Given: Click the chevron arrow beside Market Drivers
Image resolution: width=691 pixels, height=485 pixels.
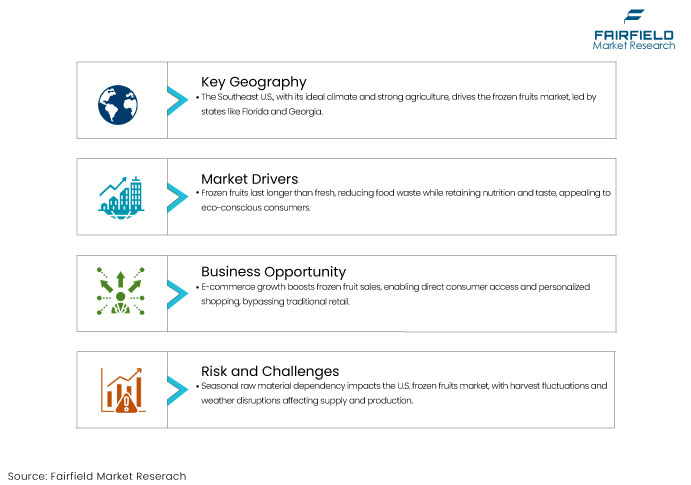Looking at the screenshot, I should (x=177, y=198).
